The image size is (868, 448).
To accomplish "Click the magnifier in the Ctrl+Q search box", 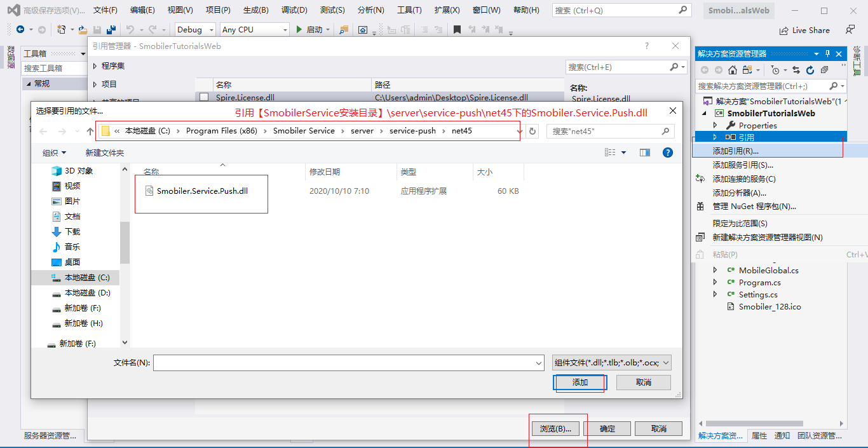I will tap(683, 10).
